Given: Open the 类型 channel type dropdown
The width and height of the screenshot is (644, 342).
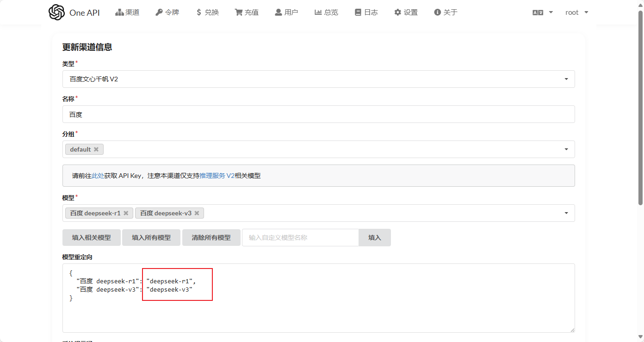Looking at the screenshot, I should click(x=318, y=79).
